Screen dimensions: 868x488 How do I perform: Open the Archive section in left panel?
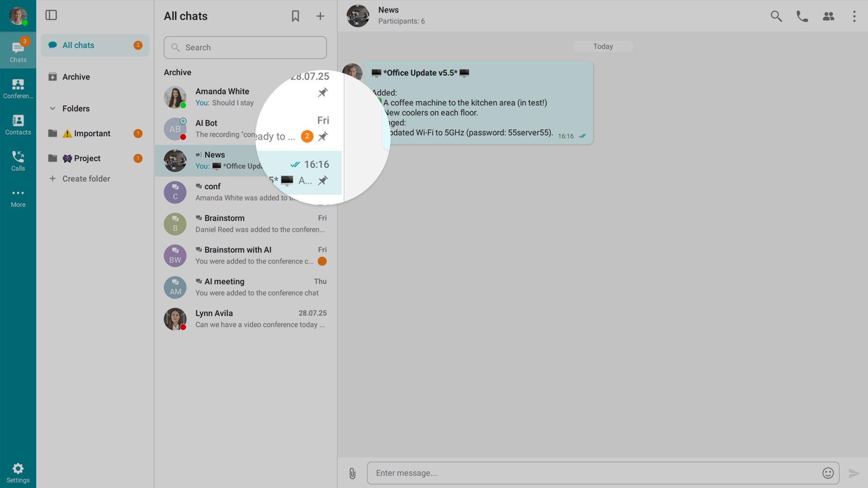[x=76, y=77]
